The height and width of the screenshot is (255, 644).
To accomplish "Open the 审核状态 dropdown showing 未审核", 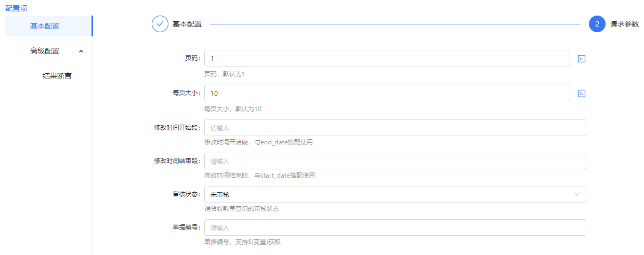I will click(x=390, y=194).
